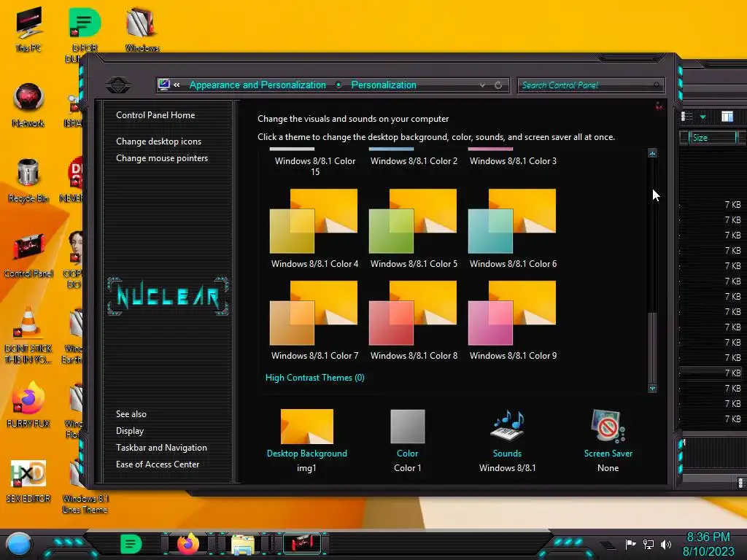Click the search magnifier in search box
747x560 pixels.
point(657,85)
